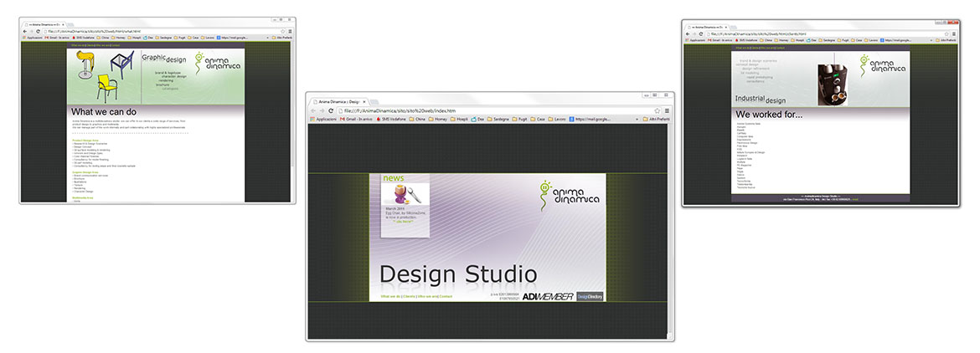Reload the page in center browser window
This screenshot has height=353, width=980.
click(331, 110)
